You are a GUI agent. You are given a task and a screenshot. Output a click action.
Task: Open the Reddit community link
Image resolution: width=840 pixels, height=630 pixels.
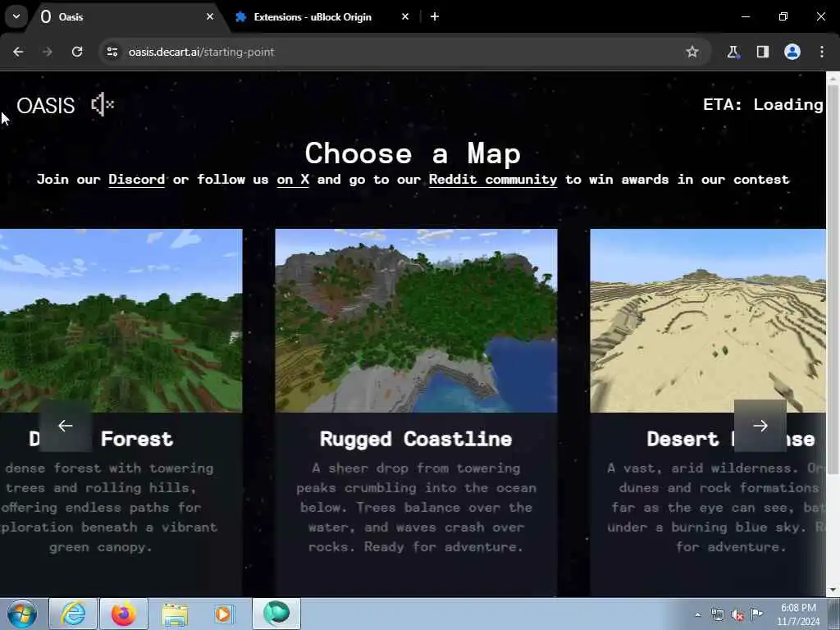[x=493, y=180]
